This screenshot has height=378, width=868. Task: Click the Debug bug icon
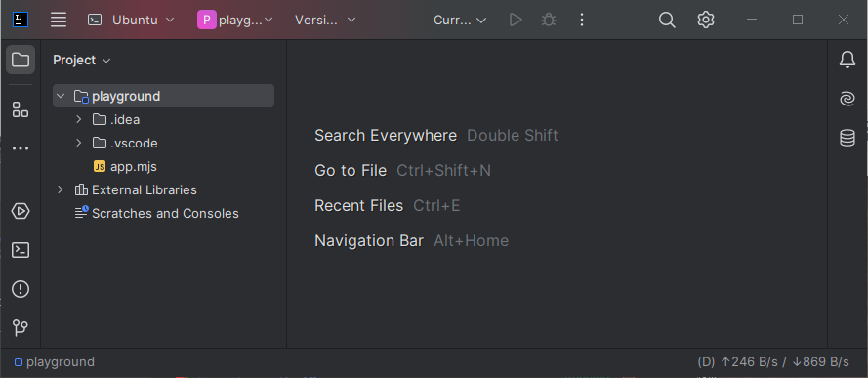549,20
